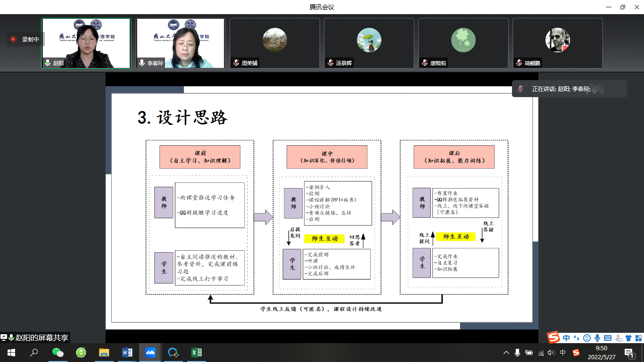Open Sogou skin shirt icon
Screen dimensions: 644x362
point(628,338)
